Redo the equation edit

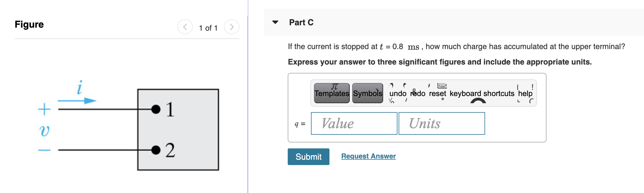[x=418, y=93]
